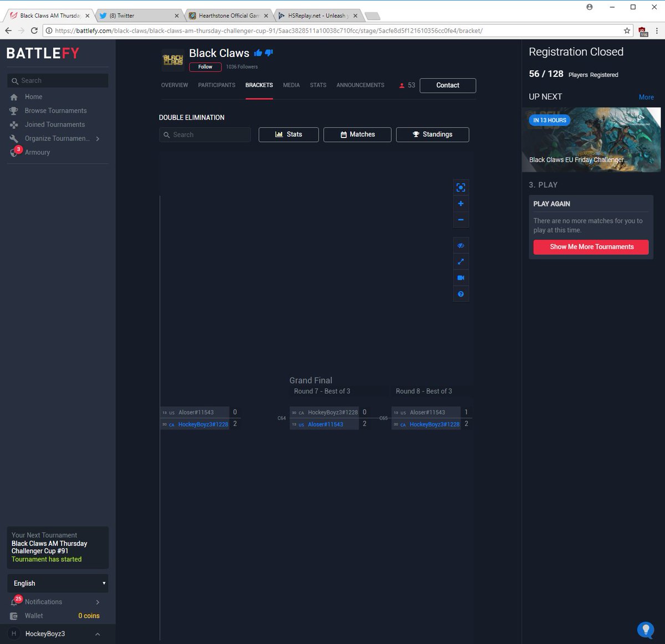Click the Contact button
665x644 pixels.
[448, 85]
